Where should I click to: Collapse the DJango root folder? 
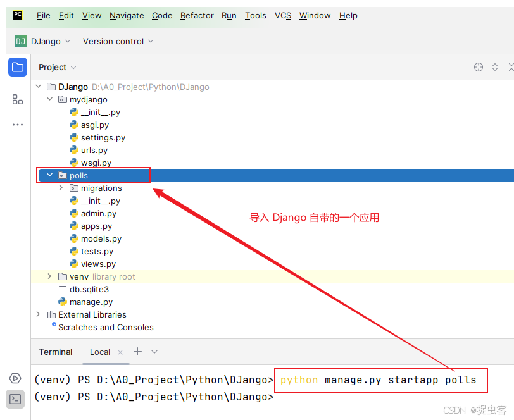point(39,87)
